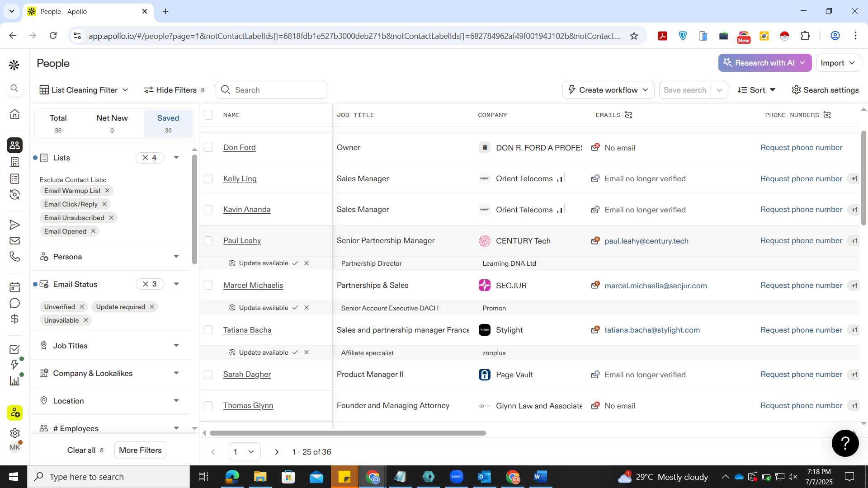Image resolution: width=868 pixels, height=488 pixels.
Task: Open Conversations chat bubble icon in sidebar
Action: coord(14,303)
